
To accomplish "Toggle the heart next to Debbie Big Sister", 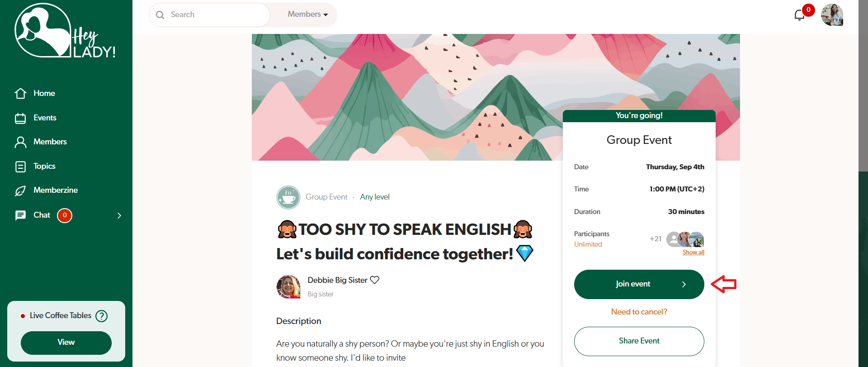I will click(x=374, y=280).
